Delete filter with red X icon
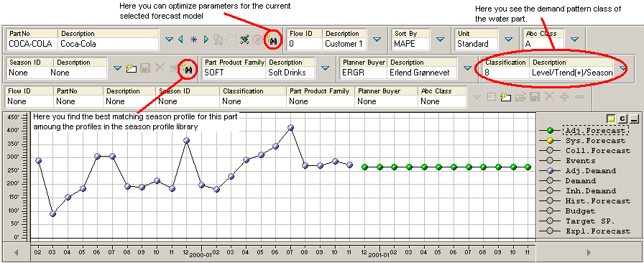Screen dimensions: 644x263 [x=549, y=97]
